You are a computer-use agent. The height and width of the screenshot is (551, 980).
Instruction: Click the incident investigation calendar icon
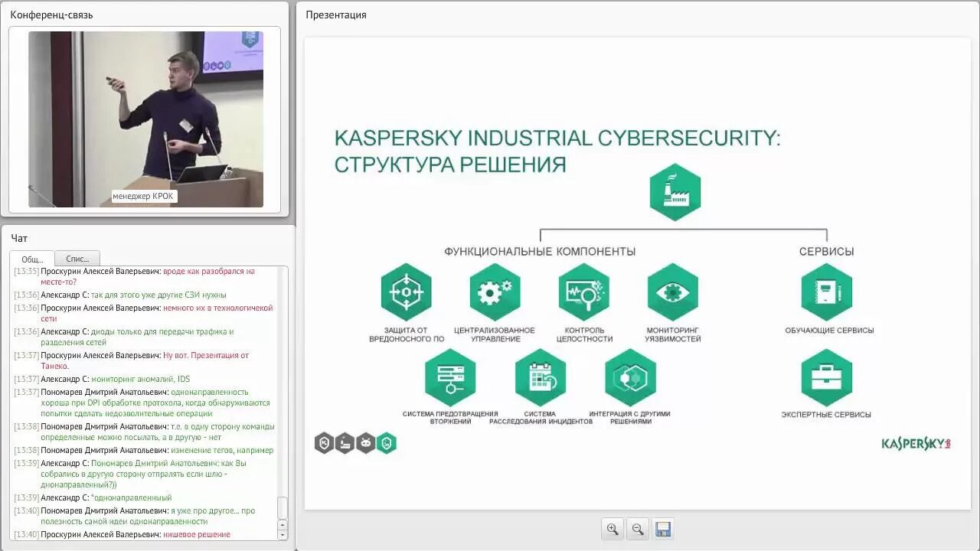coord(541,377)
